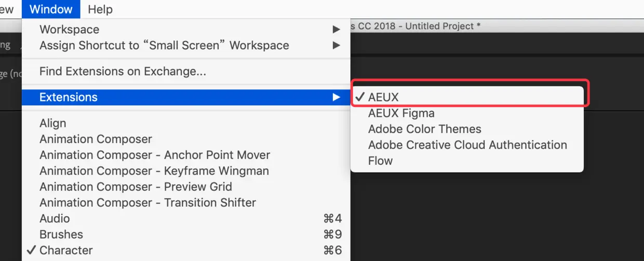644x261 pixels.
Task: Toggle the checked AEUX extension
Action: coord(383,97)
